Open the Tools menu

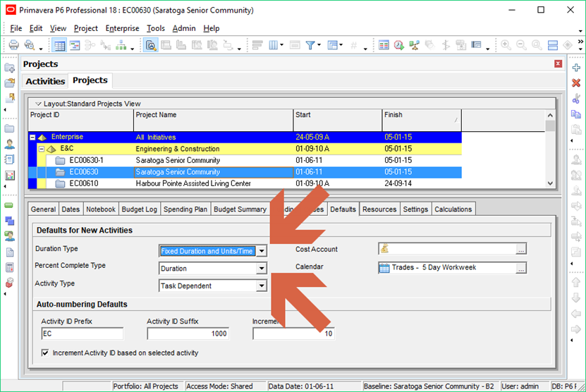tap(155, 28)
